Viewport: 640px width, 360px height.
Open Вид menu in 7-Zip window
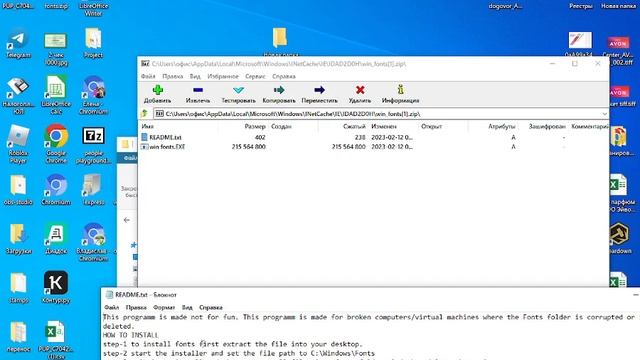tap(195, 76)
